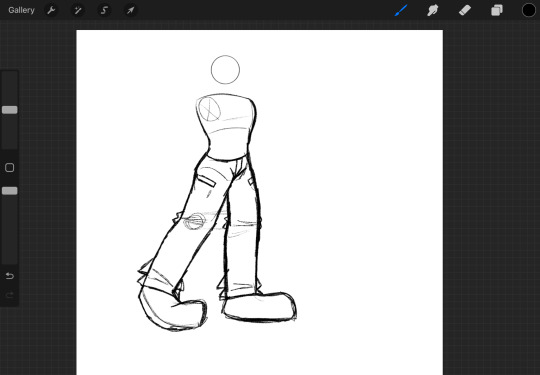Select the blue Brush tool
Image resolution: width=540 pixels, height=375 pixels.
(x=401, y=10)
